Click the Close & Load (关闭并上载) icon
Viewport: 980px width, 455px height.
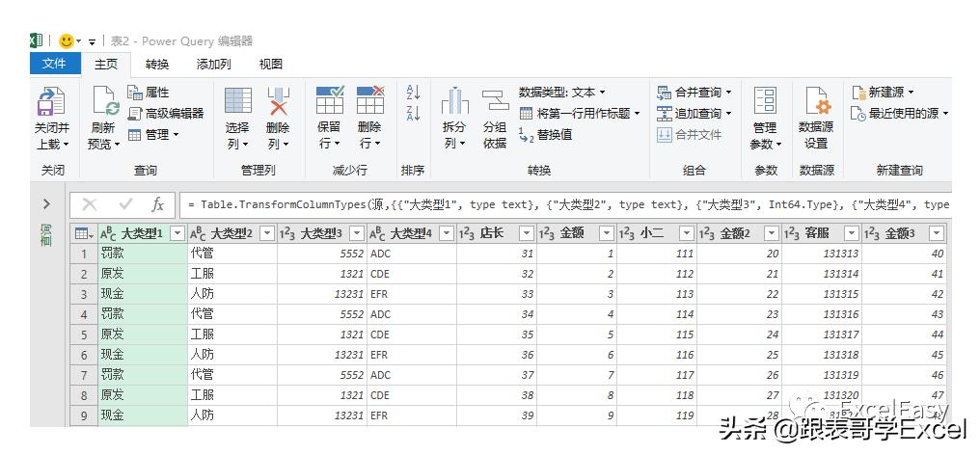pyautogui.click(x=50, y=100)
